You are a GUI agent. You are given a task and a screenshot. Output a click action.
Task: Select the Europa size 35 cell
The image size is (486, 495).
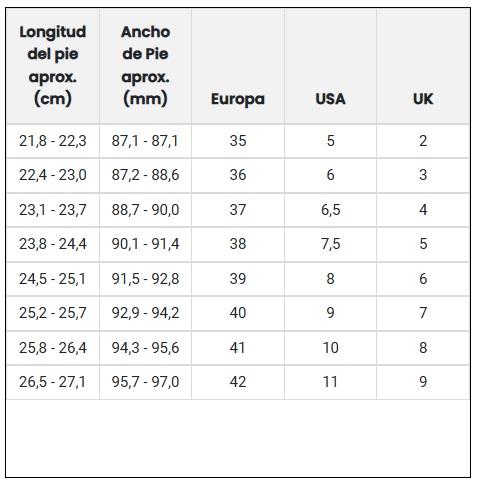click(x=238, y=141)
